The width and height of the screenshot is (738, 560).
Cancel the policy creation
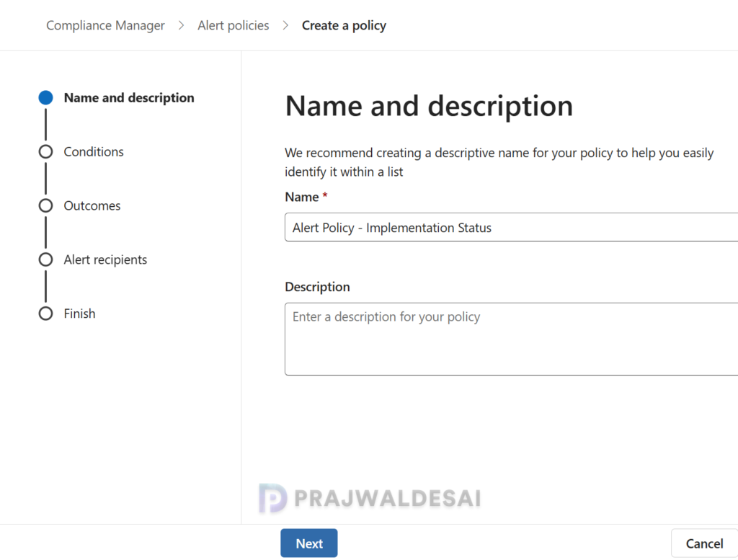pyautogui.click(x=704, y=543)
